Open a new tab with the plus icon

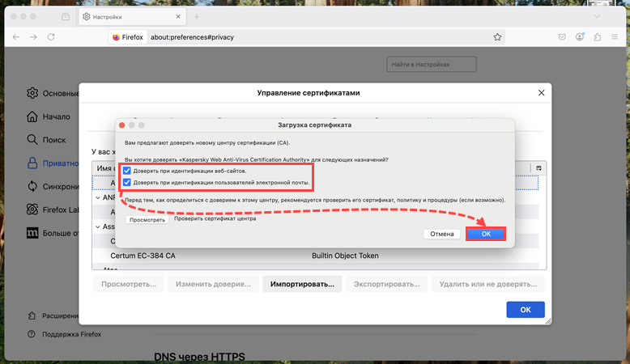(197, 17)
